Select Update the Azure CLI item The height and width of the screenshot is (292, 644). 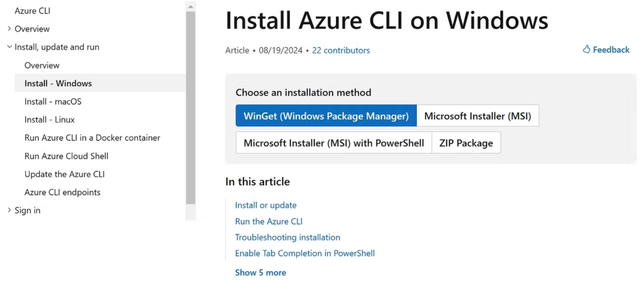pos(65,174)
